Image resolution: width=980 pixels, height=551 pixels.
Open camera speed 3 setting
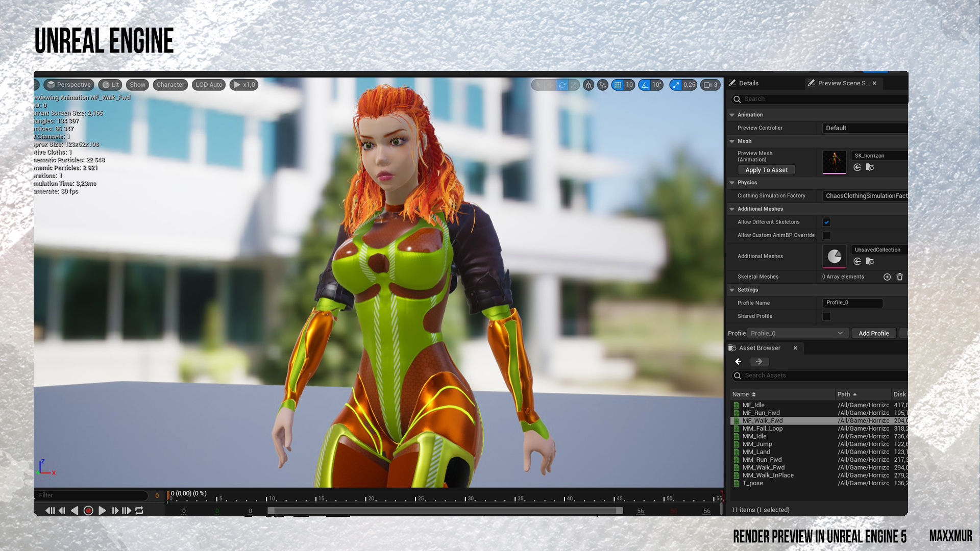tap(710, 85)
